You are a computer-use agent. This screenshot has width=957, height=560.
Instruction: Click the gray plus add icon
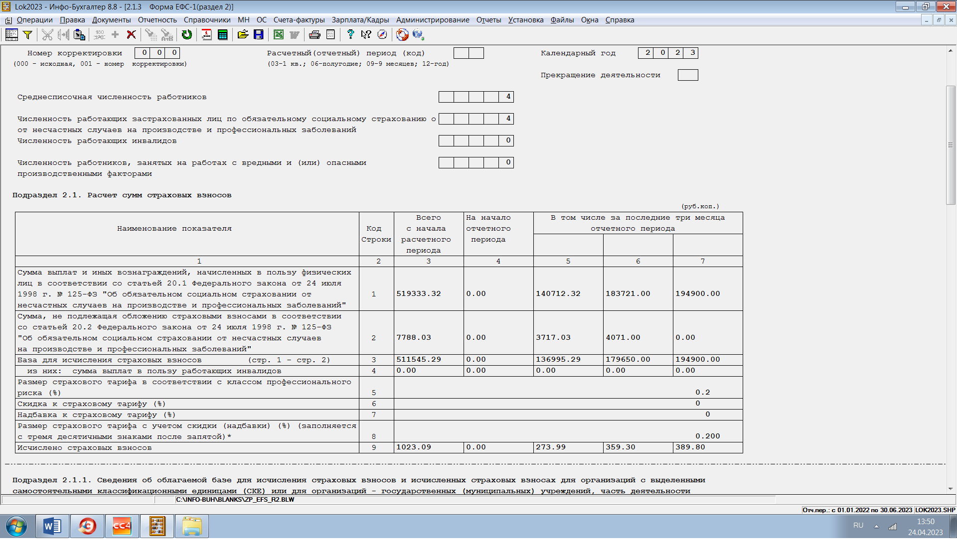[115, 34]
